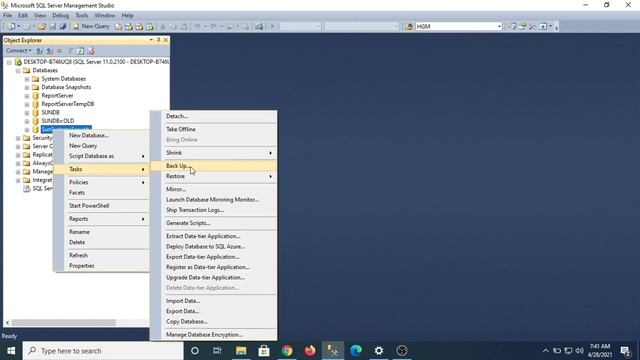Choose Take Offline from Tasks submenu
The width and height of the screenshot is (640, 360).
pyautogui.click(x=214, y=129)
